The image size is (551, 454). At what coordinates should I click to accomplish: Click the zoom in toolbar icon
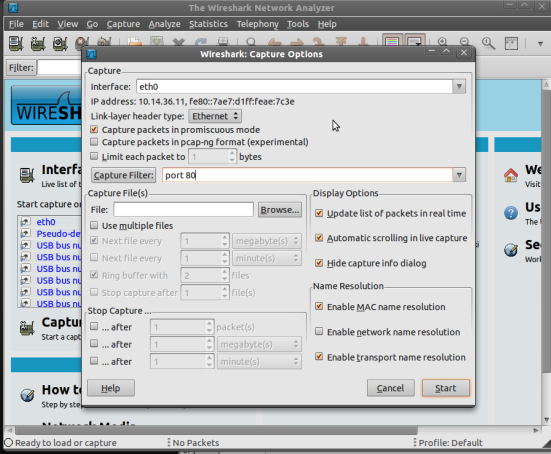click(443, 42)
